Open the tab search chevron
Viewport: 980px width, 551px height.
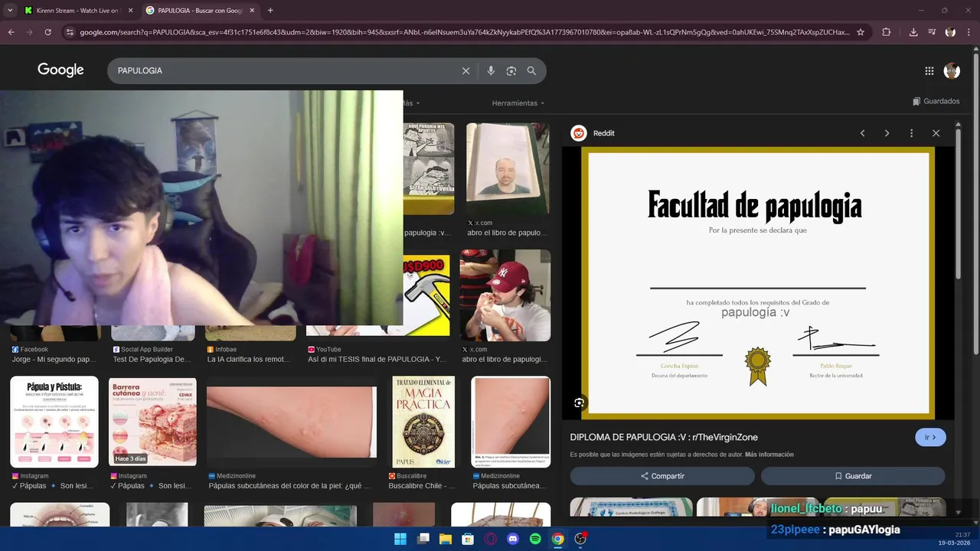10,11
